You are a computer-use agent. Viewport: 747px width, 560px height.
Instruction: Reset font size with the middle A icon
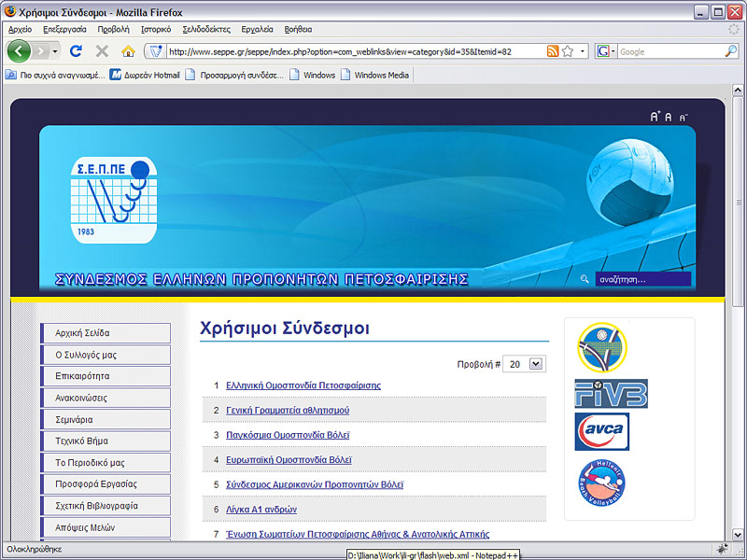click(x=669, y=118)
